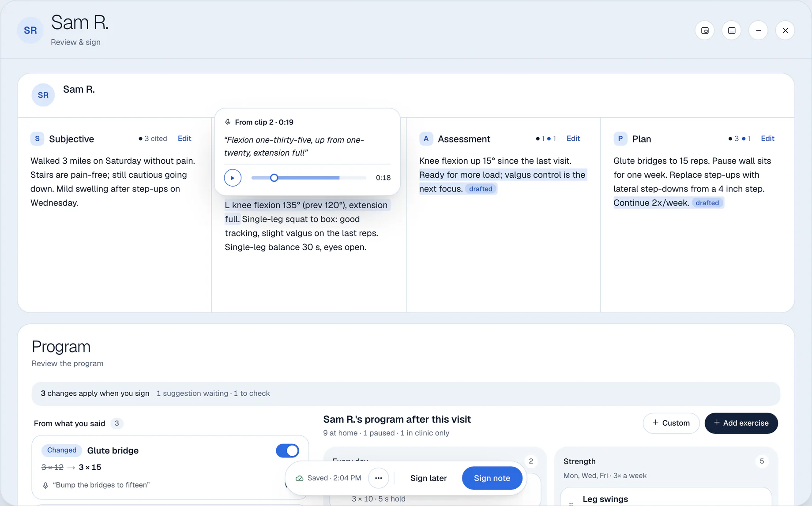Image resolution: width=812 pixels, height=506 pixels.
Task: Click the Strength group heading
Action: pos(579,461)
